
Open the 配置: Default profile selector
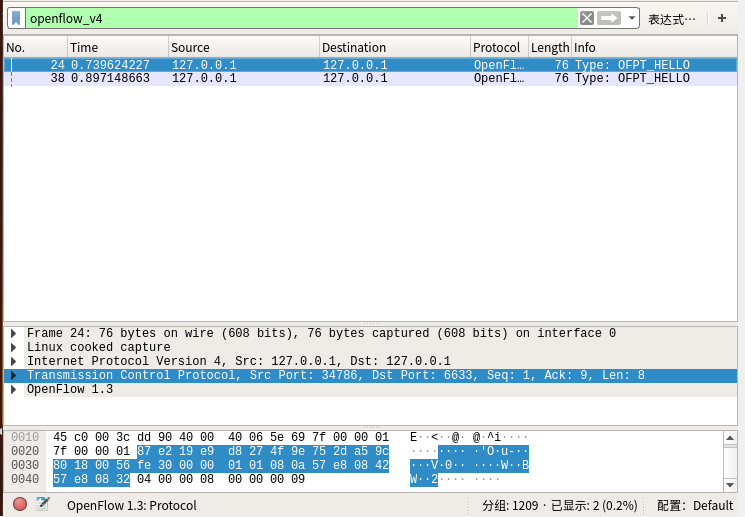695,505
